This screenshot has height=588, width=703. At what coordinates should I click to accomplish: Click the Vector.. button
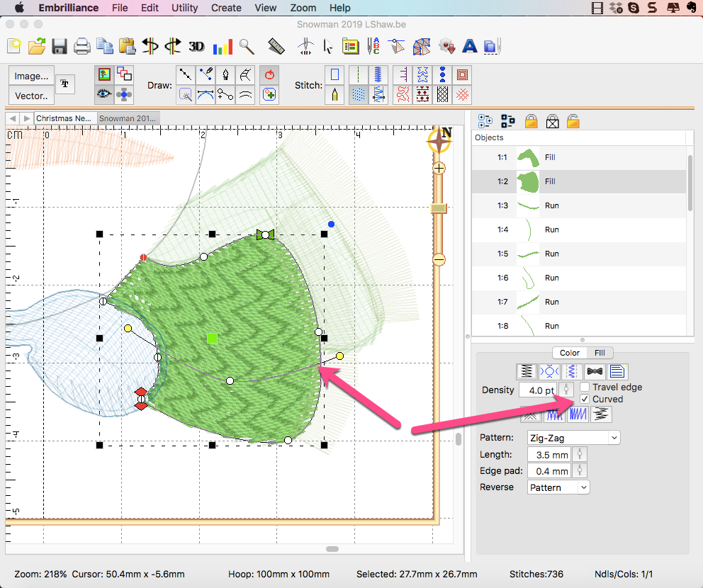pos(31,96)
